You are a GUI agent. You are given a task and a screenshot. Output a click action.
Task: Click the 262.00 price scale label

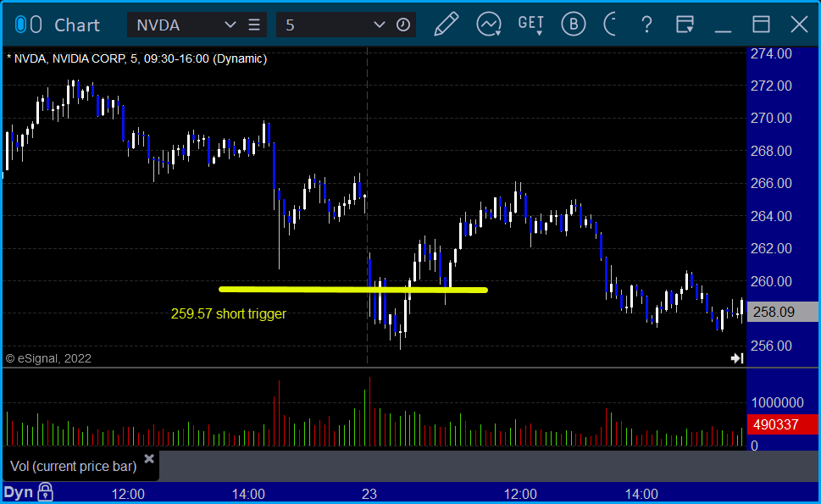[771, 248]
